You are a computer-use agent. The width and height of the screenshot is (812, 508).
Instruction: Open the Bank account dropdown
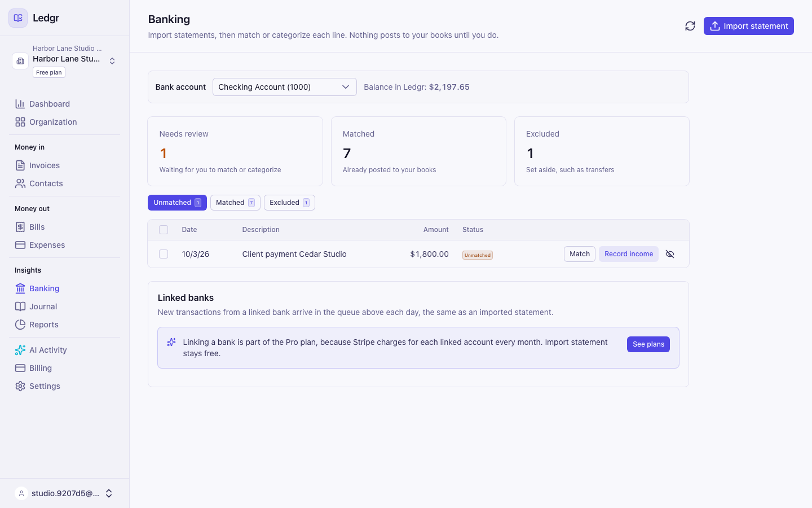point(285,87)
